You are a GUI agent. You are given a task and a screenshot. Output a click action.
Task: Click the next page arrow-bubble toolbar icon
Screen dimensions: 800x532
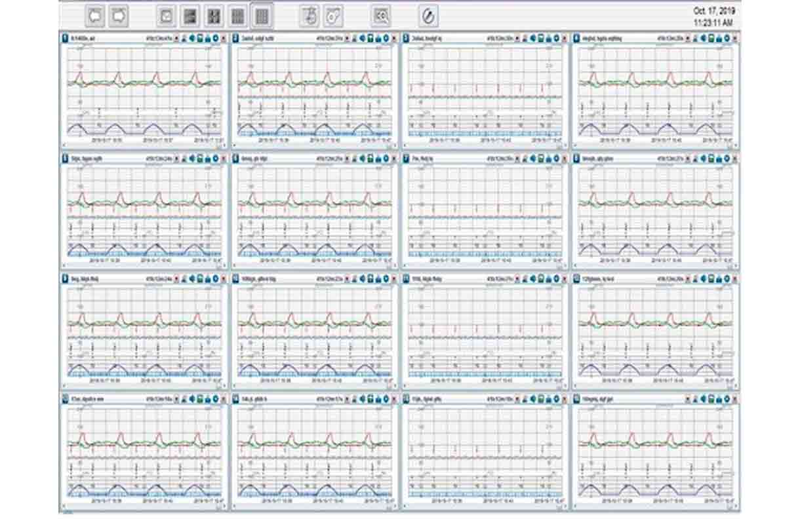click(119, 14)
